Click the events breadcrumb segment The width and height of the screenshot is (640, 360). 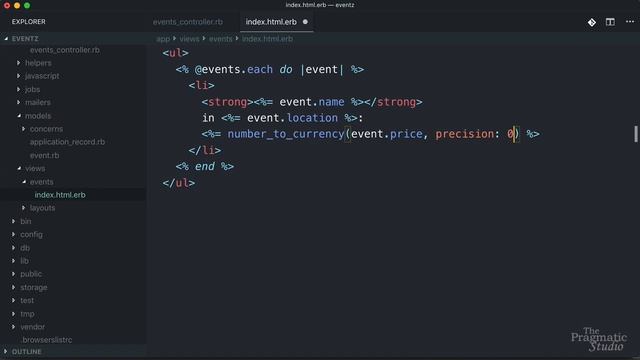pyautogui.click(x=220, y=39)
